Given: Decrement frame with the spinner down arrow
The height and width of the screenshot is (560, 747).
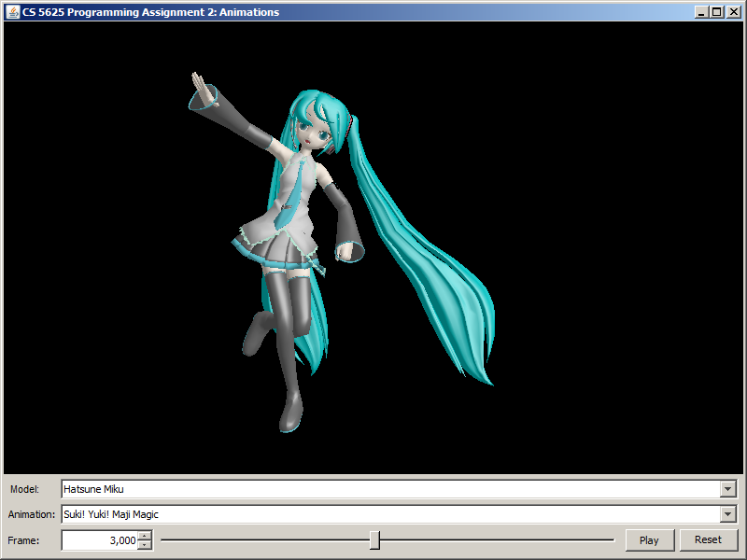Looking at the screenshot, I should click(x=144, y=545).
